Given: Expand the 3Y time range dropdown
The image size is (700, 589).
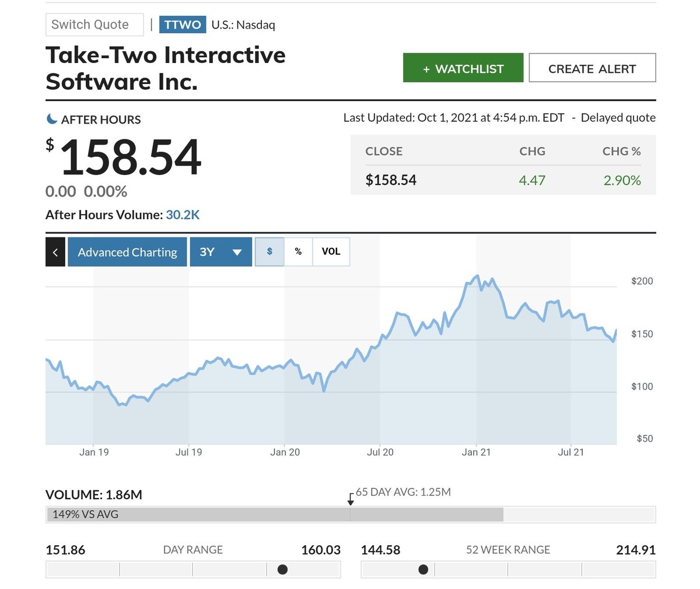Looking at the screenshot, I should click(x=220, y=252).
